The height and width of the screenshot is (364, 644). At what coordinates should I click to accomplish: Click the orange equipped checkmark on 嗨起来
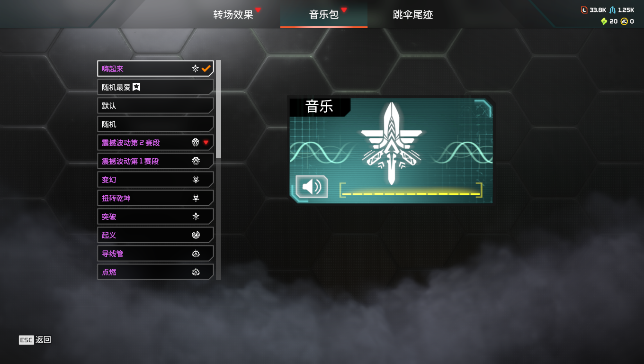pyautogui.click(x=206, y=69)
